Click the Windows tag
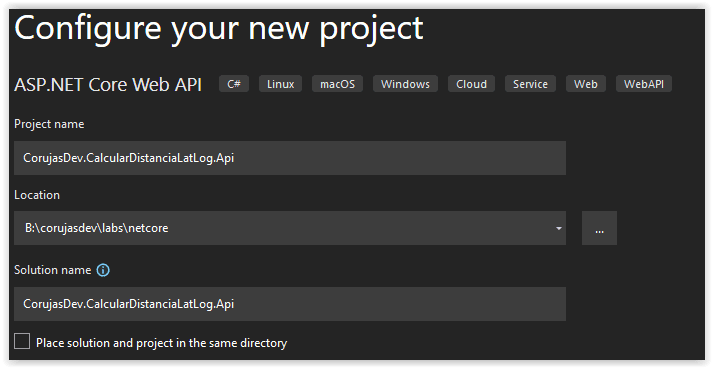Image resolution: width=713 pixels, height=368 pixels. [405, 84]
